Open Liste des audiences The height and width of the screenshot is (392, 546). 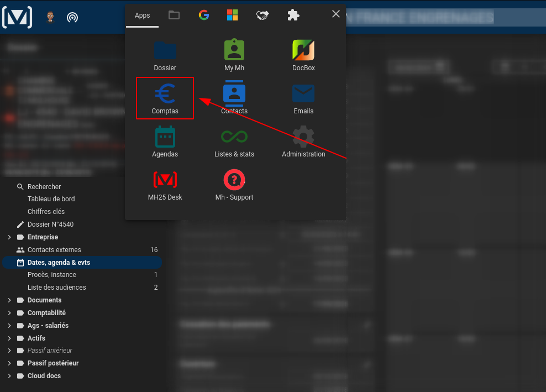click(57, 288)
